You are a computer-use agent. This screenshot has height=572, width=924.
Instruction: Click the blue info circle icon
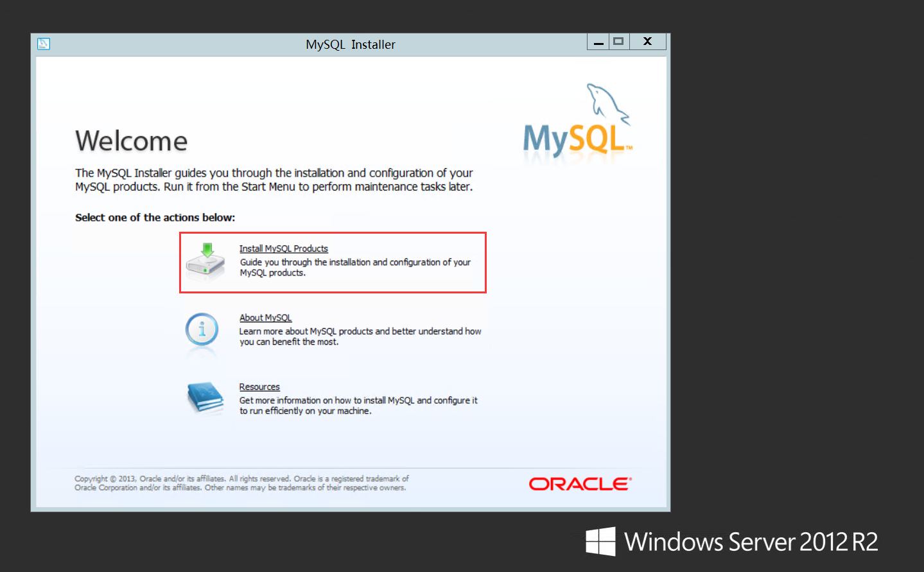click(x=202, y=330)
